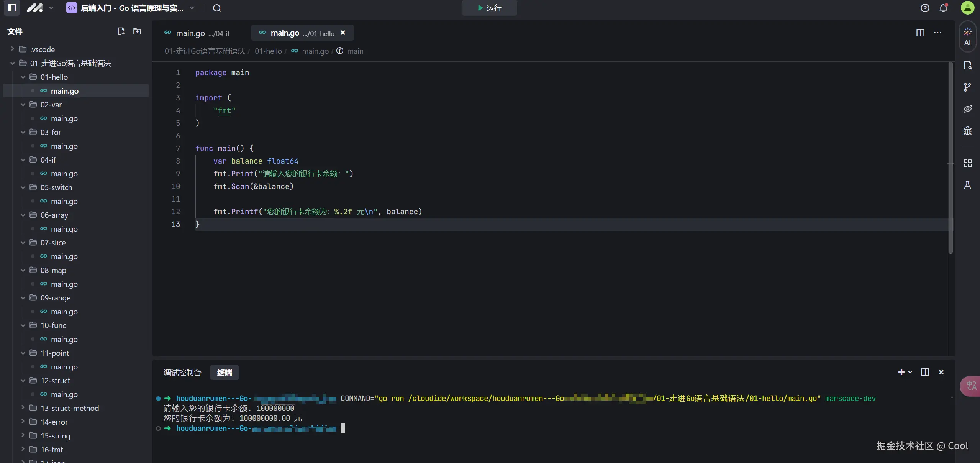Image resolution: width=980 pixels, height=463 pixels.
Task: Click the source control branch icon
Action: pyautogui.click(x=967, y=87)
